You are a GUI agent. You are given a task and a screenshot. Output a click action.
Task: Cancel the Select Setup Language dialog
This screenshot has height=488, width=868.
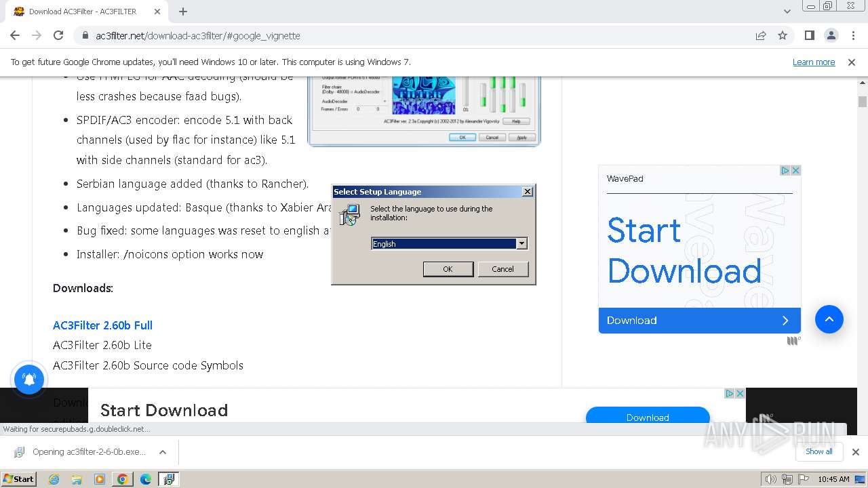click(502, 269)
